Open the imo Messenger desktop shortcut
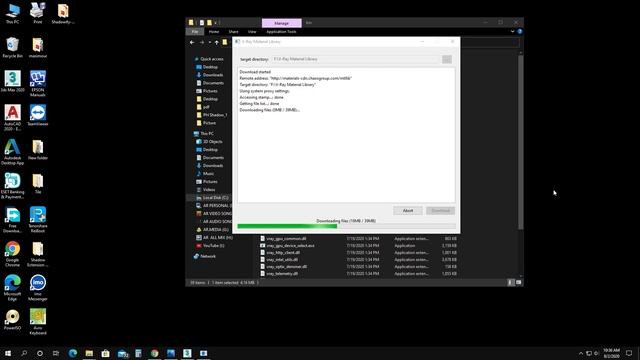Viewport: 640px width, 360px height. coord(38,287)
